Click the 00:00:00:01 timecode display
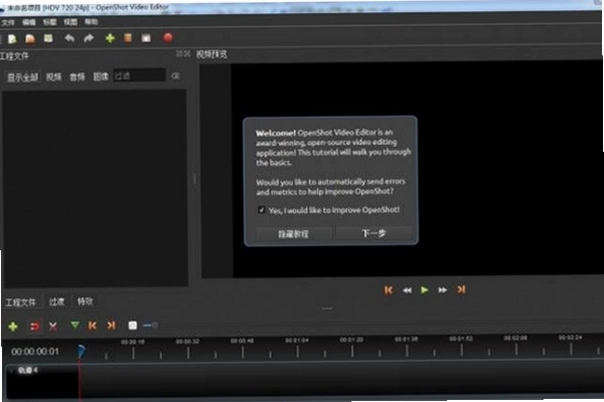The width and height of the screenshot is (604, 402). pyautogui.click(x=35, y=351)
